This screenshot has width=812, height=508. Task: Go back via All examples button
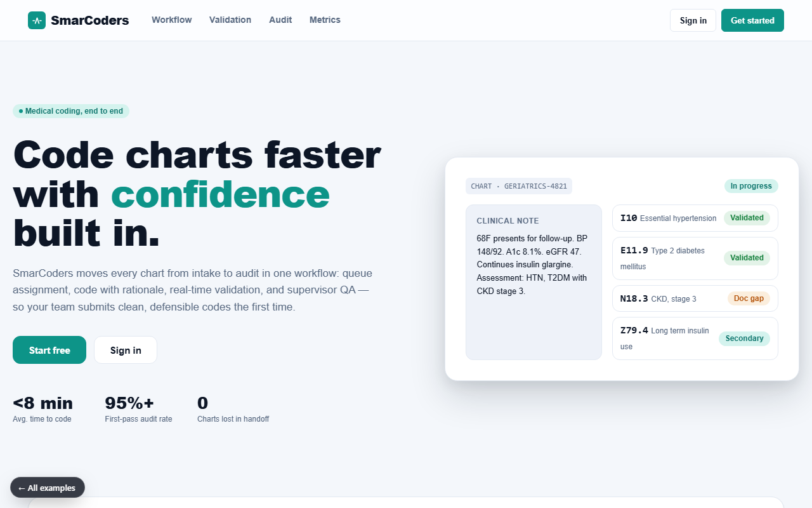[48, 488]
